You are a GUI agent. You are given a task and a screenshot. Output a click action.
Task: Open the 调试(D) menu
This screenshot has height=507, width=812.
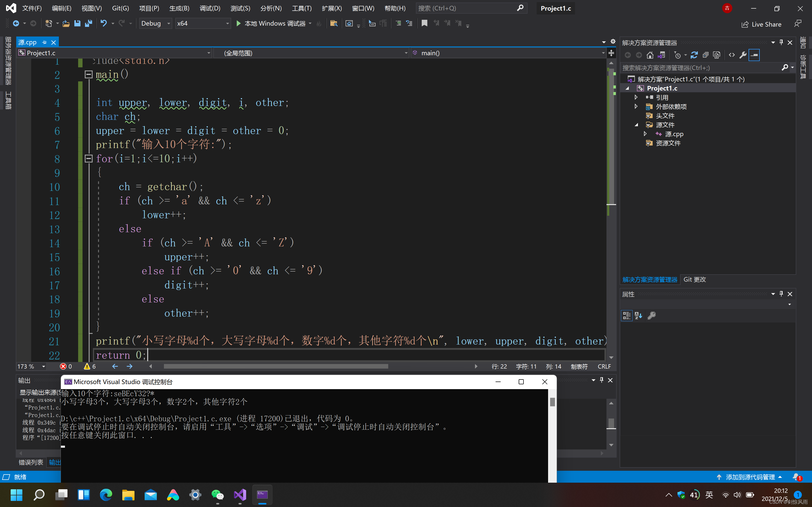(210, 8)
